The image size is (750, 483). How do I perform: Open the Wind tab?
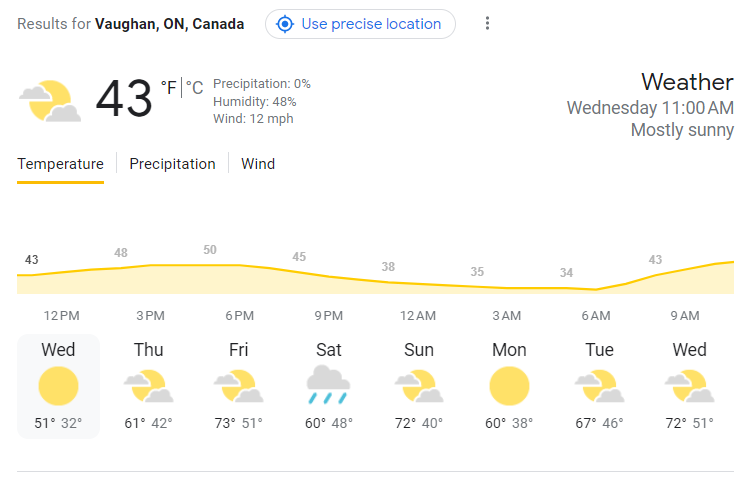point(258,164)
